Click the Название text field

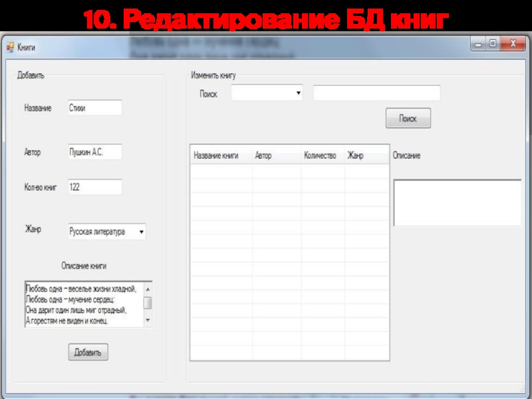pos(94,108)
